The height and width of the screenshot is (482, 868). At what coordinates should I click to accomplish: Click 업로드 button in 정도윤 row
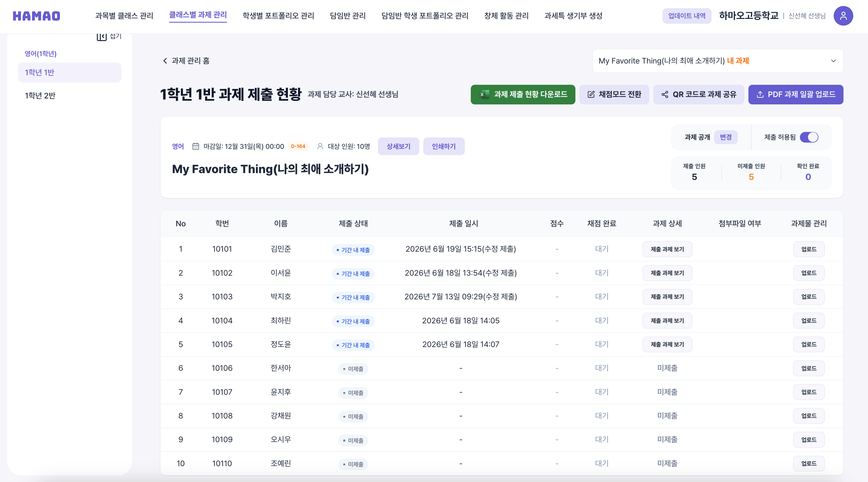[809, 344]
